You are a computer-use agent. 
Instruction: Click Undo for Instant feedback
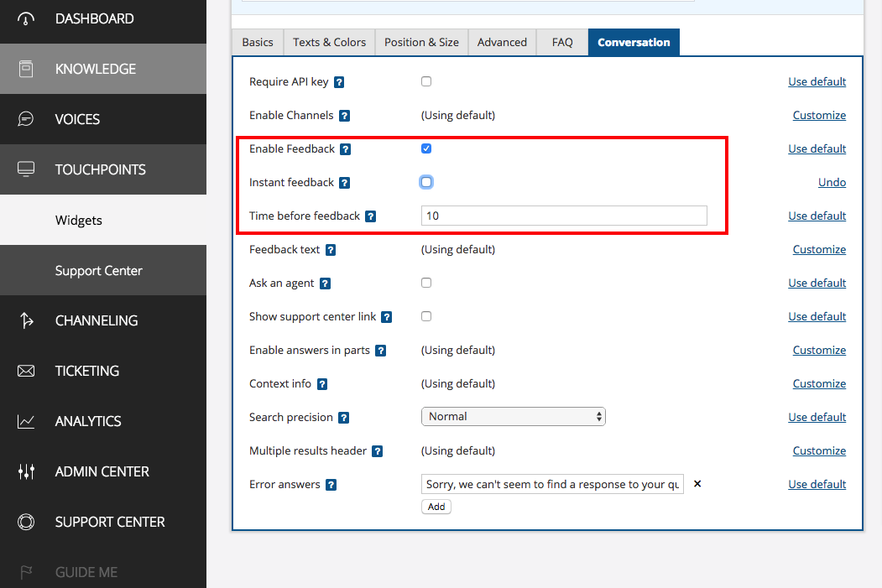coord(832,182)
